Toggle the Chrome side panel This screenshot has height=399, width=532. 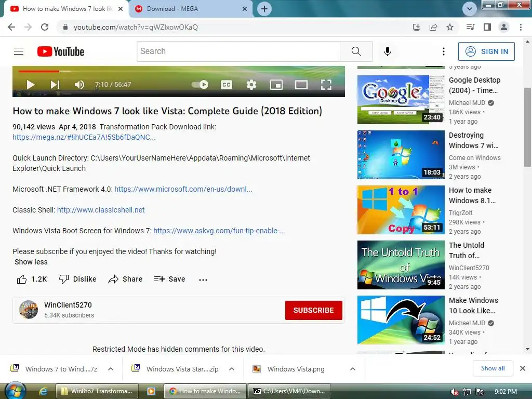coord(487,27)
